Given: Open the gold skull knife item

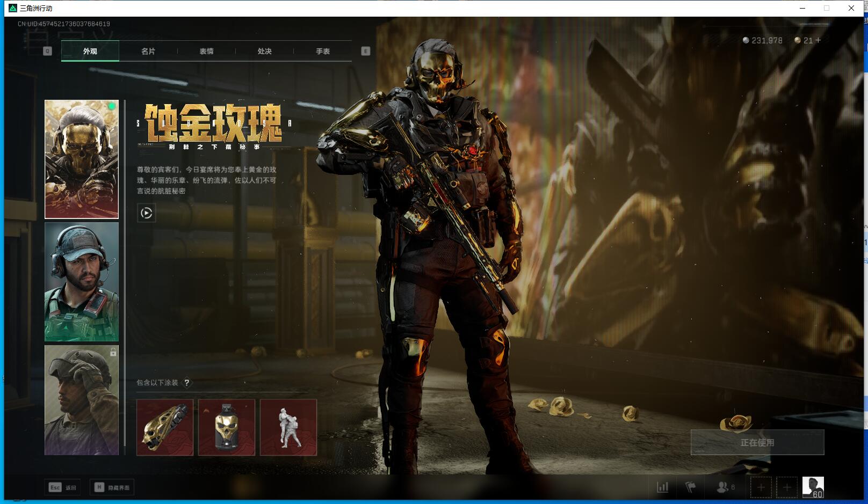Looking at the screenshot, I should (x=165, y=427).
